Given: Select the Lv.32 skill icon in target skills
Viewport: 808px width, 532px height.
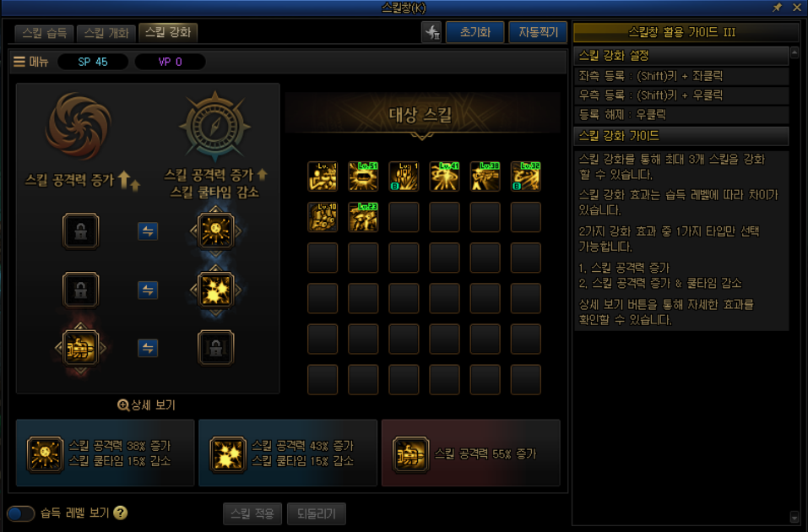Looking at the screenshot, I should click(x=526, y=176).
